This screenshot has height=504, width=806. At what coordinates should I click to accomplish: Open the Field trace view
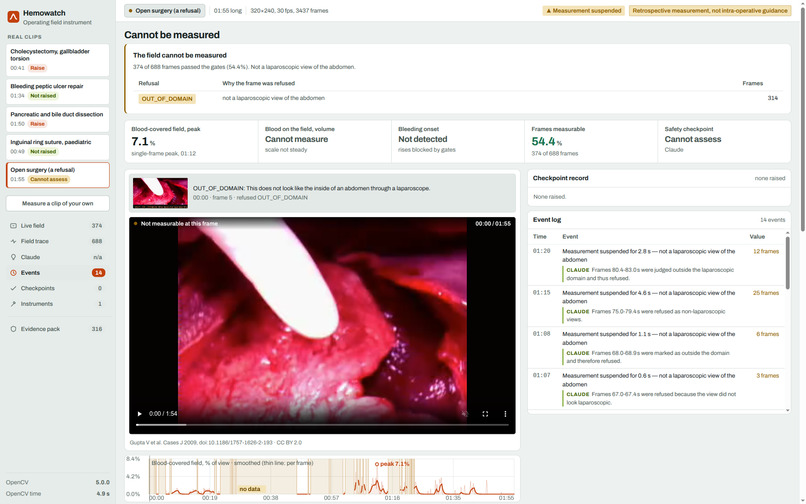tap(58, 241)
